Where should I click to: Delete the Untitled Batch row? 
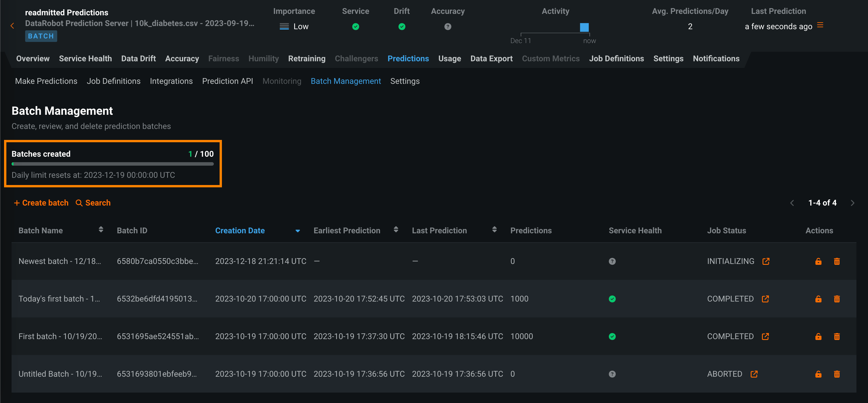[837, 374]
